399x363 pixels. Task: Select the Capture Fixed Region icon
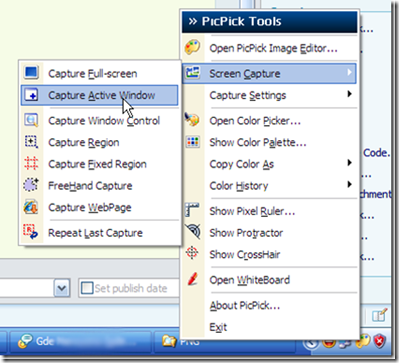tap(31, 164)
